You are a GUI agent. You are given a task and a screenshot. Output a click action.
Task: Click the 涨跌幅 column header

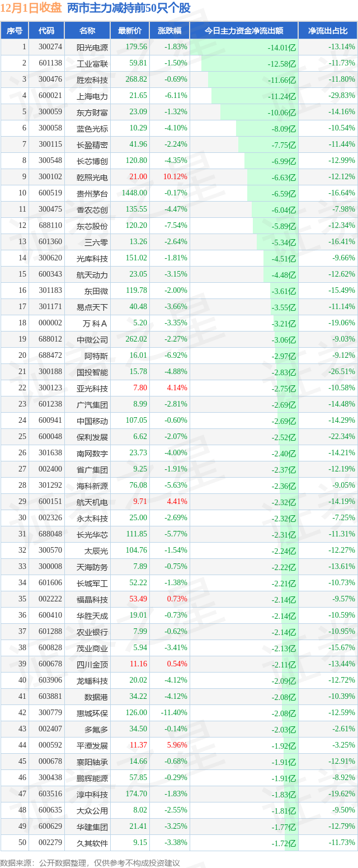click(169, 30)
